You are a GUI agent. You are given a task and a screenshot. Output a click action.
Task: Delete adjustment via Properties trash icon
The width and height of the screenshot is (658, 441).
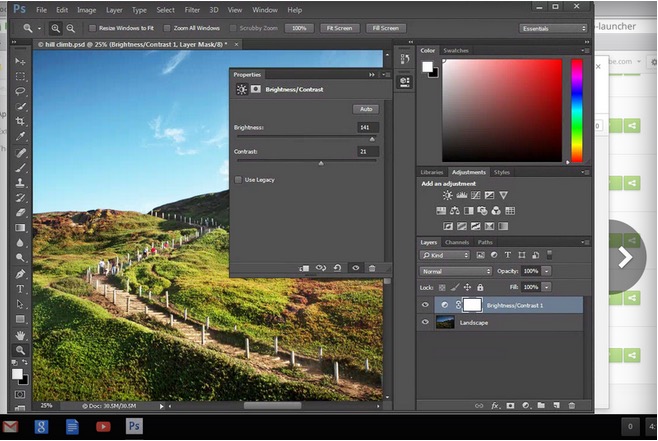[x=372, y=268]
